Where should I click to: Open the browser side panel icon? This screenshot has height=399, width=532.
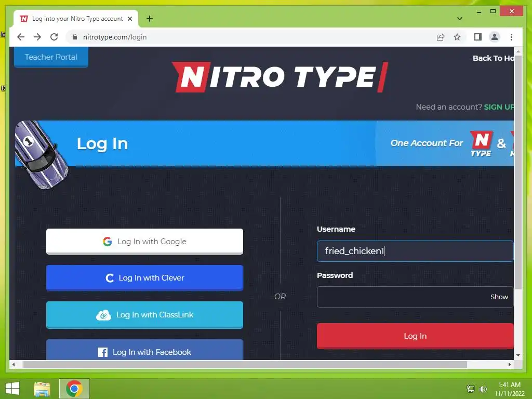(478, 37)
